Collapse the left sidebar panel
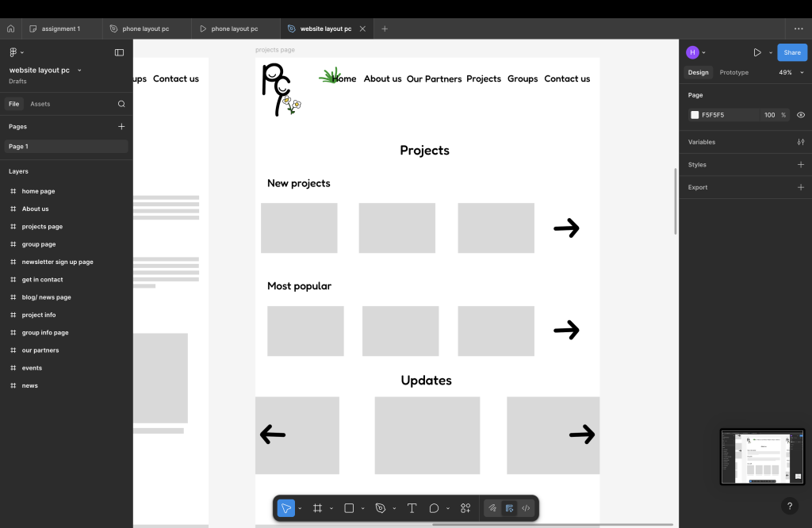 (x=119, y=52)
